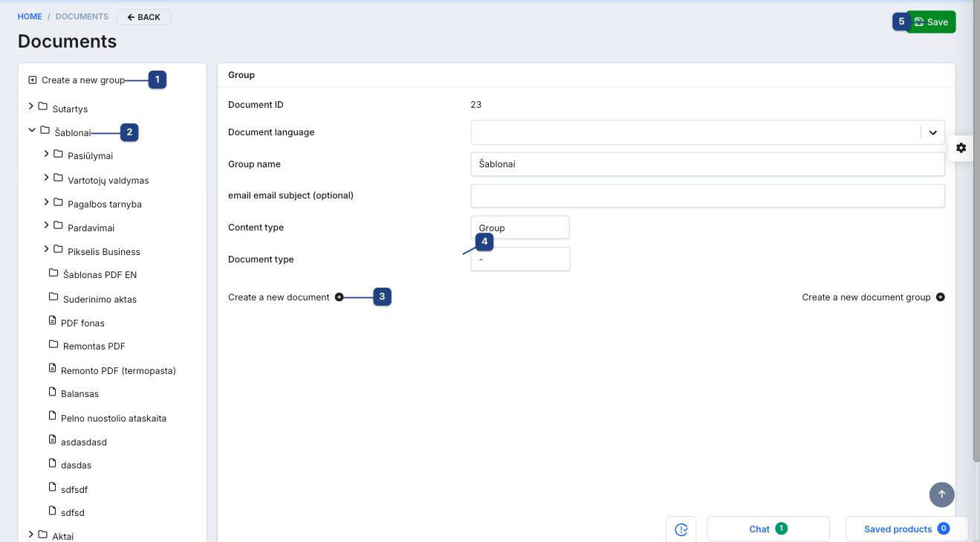Click the email subject input field
980x542 pixels.
tap(707, 196)
